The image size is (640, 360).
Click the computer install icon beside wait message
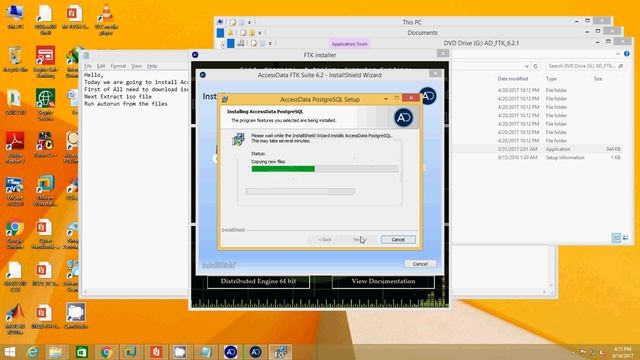click(x=238, y=139)
